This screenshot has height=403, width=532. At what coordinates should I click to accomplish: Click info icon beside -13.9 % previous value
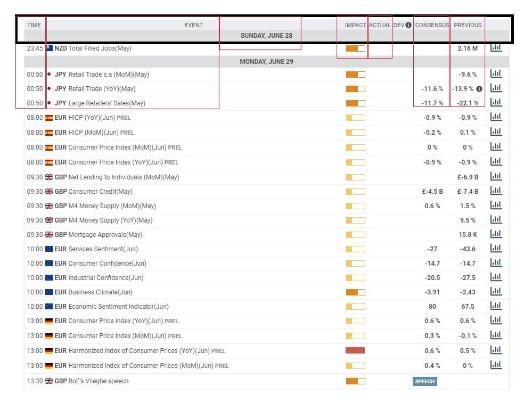point(479,89)
